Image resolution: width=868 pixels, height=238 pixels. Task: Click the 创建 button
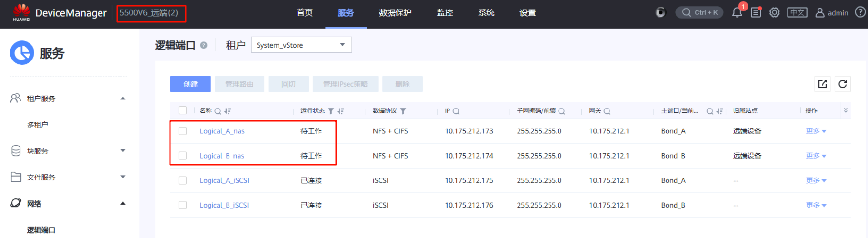coord(190,84)
